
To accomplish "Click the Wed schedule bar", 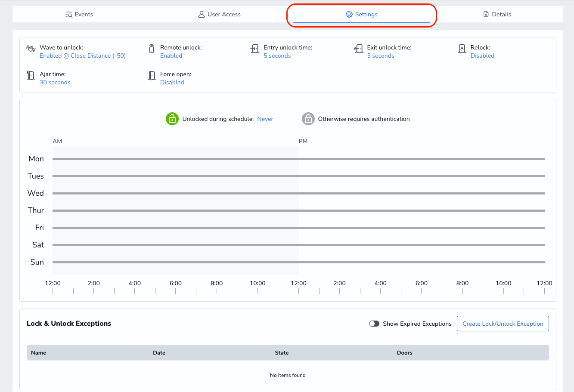I will [x=298, y=193].
